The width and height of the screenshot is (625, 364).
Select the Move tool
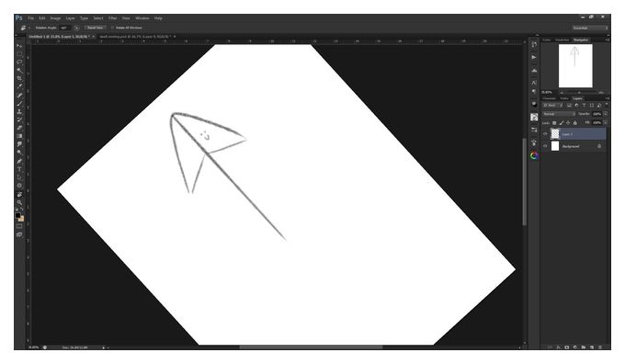click(19, 45)
